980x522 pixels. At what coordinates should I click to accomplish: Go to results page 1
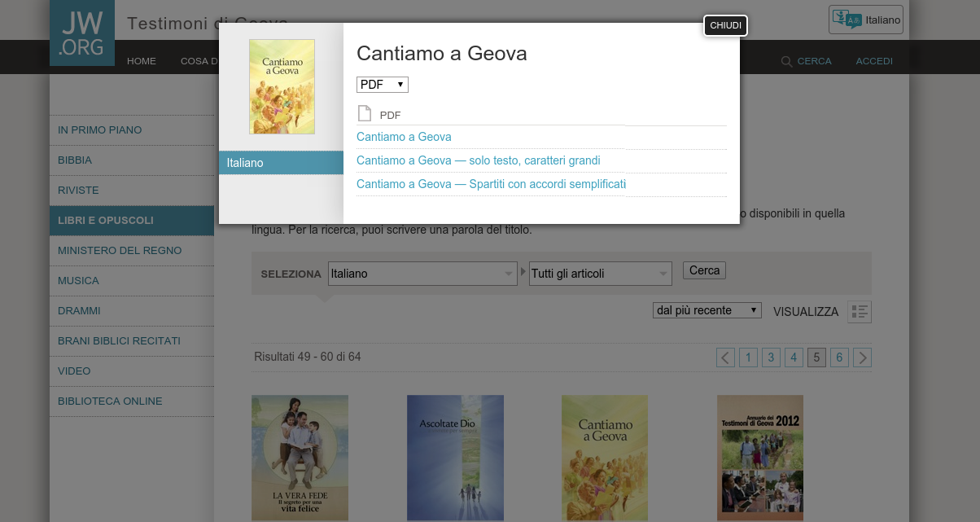tap(748, 357)
